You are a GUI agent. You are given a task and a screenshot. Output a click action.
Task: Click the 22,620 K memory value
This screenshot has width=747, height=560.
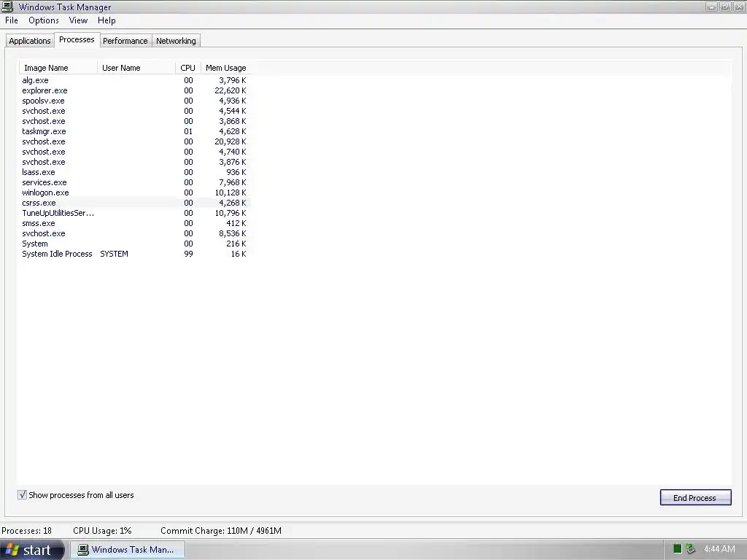pos(230,90)
